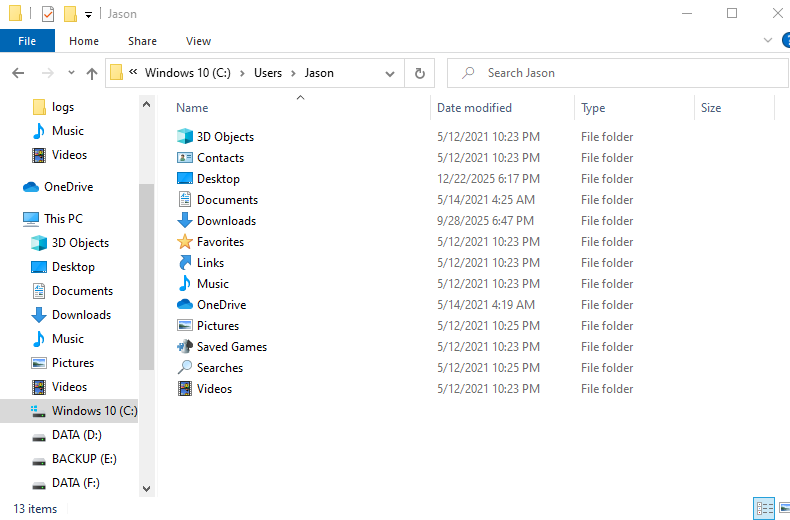Select the Searches magnifier icon
Viewport: 790px width, 520px height.
pos(185,367)
